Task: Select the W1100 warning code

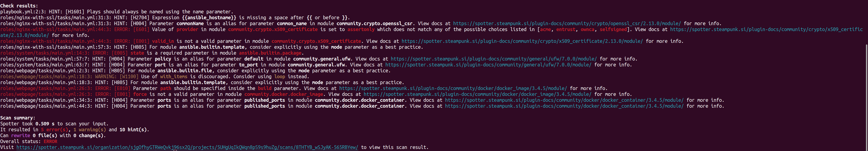Action: click(x=129, y=77)
